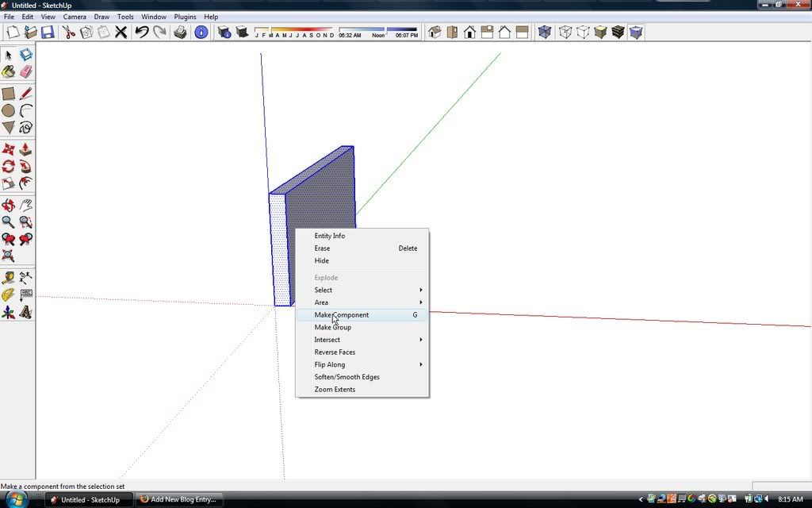Select the Dimension tool
Image resolution: width=812 pixels, height=508 pixels.
tap(26, 278)
